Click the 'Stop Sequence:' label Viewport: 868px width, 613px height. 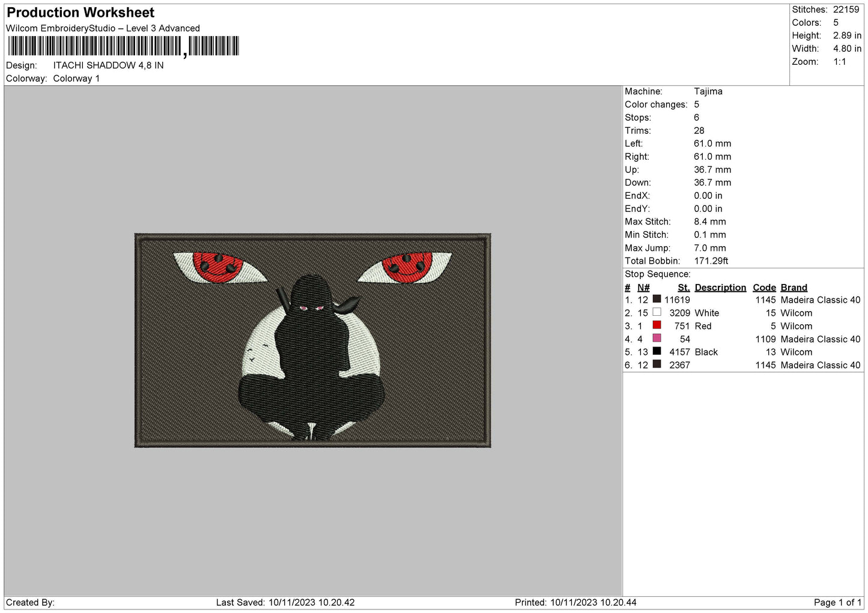(657, 274)
